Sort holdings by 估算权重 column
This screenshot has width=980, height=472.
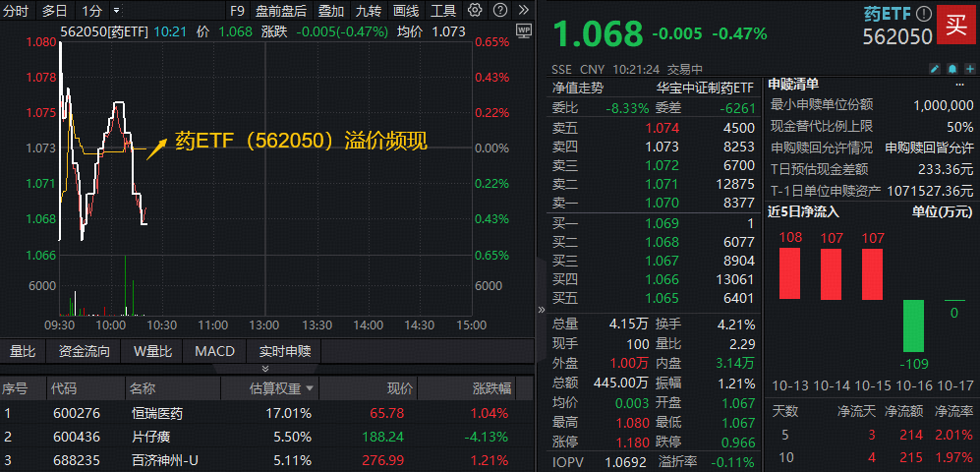(281, 388)
